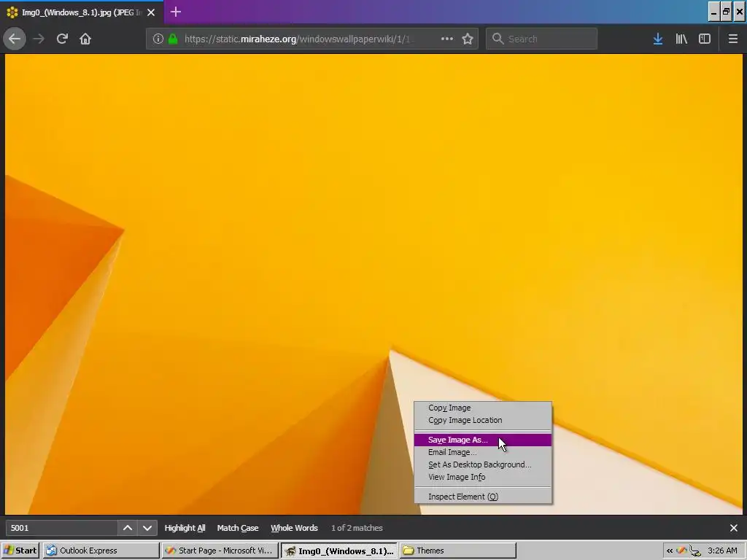The image size is (747, 560).
Task: Click the address bar URL
Action: tap(300, 39)
